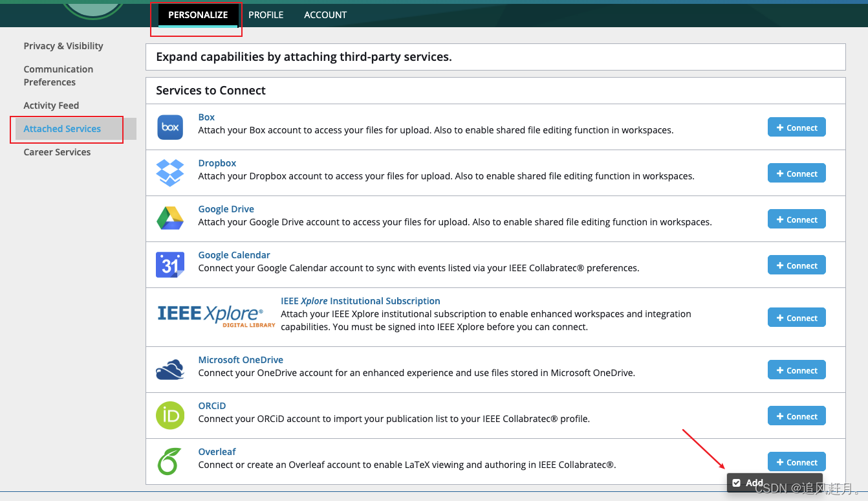Click the Box service icon

[169, 127]
